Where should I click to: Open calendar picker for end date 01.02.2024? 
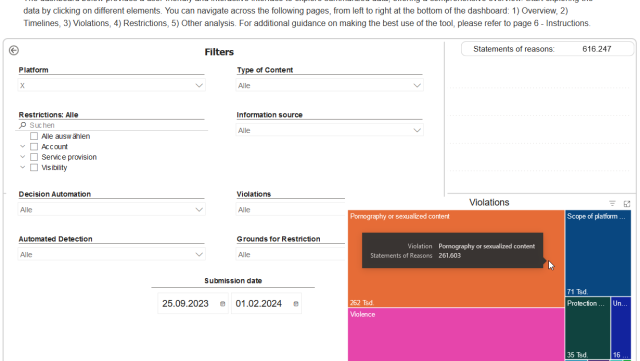pyautogui.click(x=296, y=304)
